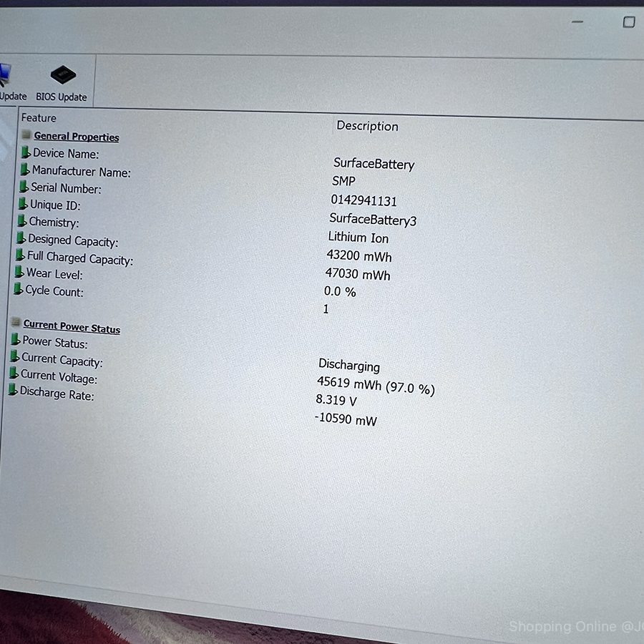Click the SurfaceBattery value
Screen dimensions: 644x644
point(374,164)
